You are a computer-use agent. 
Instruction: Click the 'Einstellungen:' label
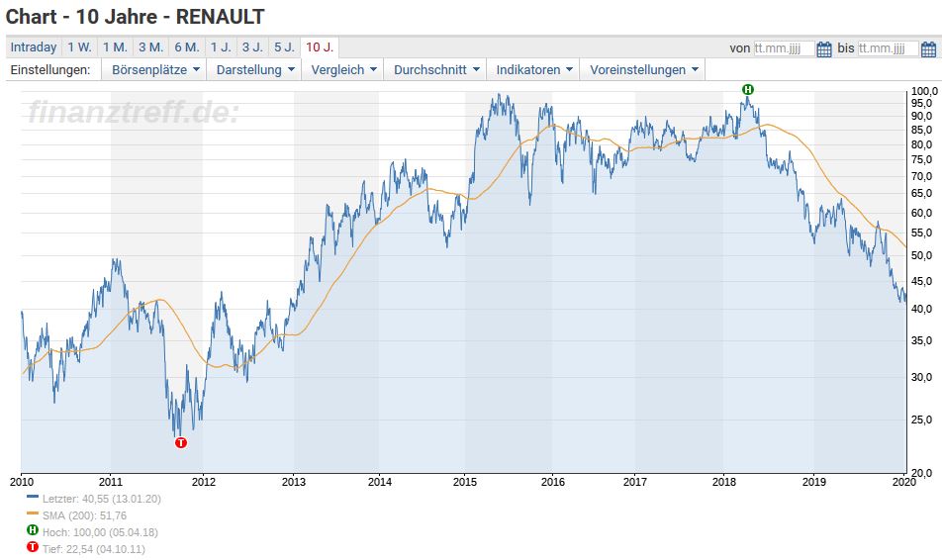[50, 69]
